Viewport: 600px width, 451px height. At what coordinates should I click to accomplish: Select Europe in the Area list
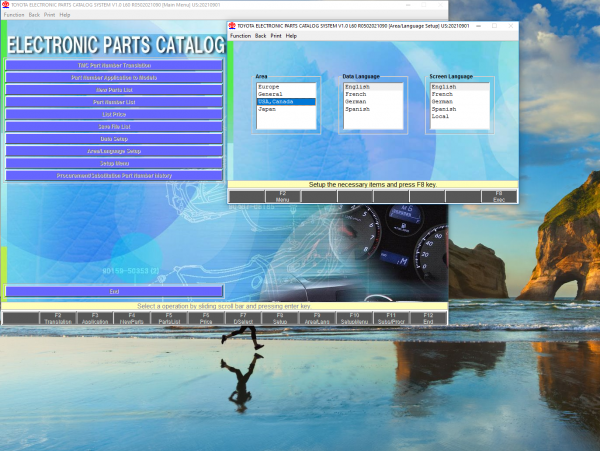[269, 87]
